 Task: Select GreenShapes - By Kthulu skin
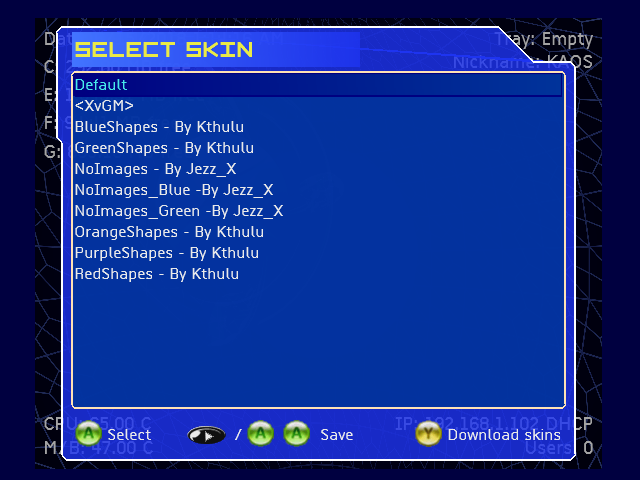click(164, 148)
